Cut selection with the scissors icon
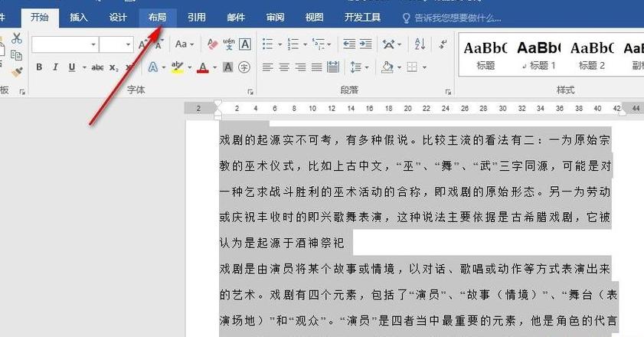Screen dimensions: 644x337 (x=16, y=38)
